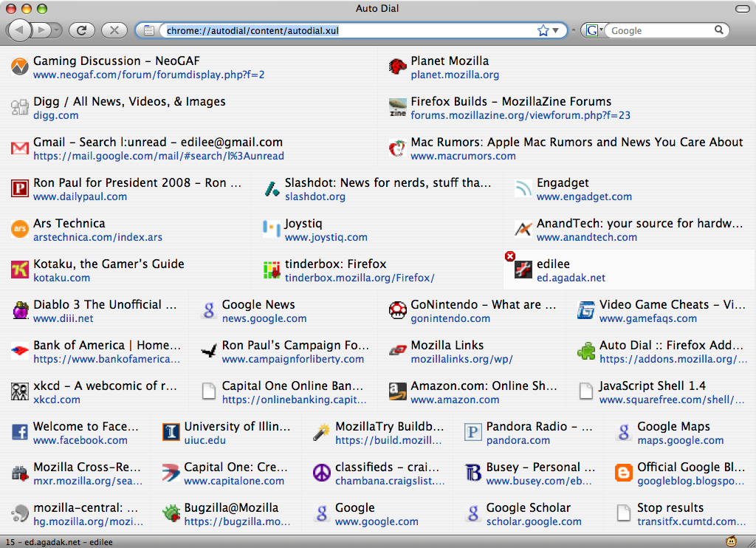This screenshot has width=756, height=548.
Task: Click the xkcd stick figures icon
Action: coord(20,391)
